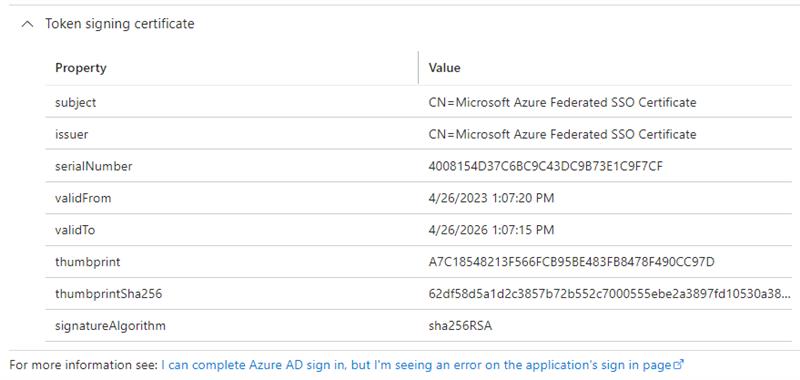
Task: Select the thumbprint value A7C18548...
Action: click(x=571, y=262)
